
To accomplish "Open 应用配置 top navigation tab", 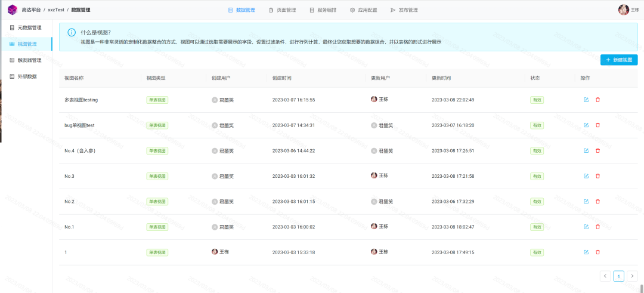I will coord(364,10).
